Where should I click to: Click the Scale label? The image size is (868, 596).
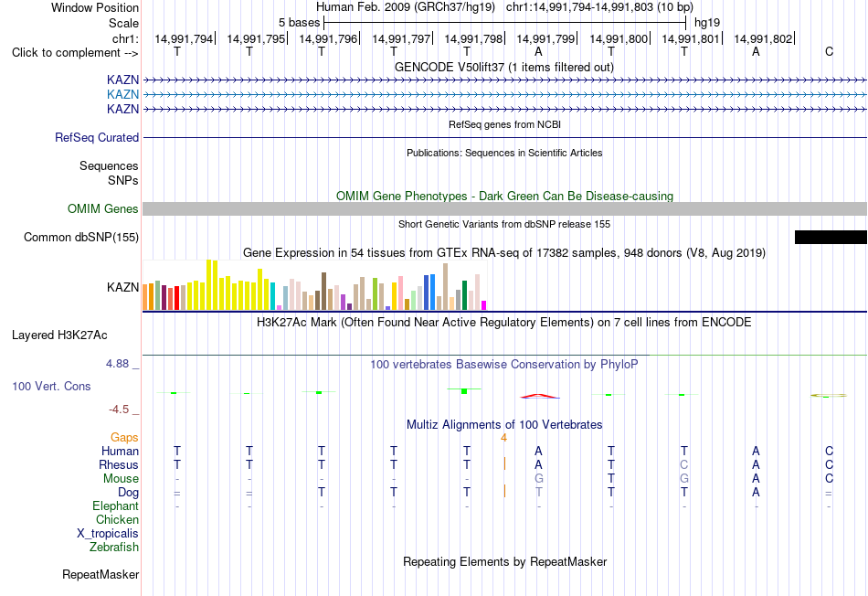tap(123, 23)
